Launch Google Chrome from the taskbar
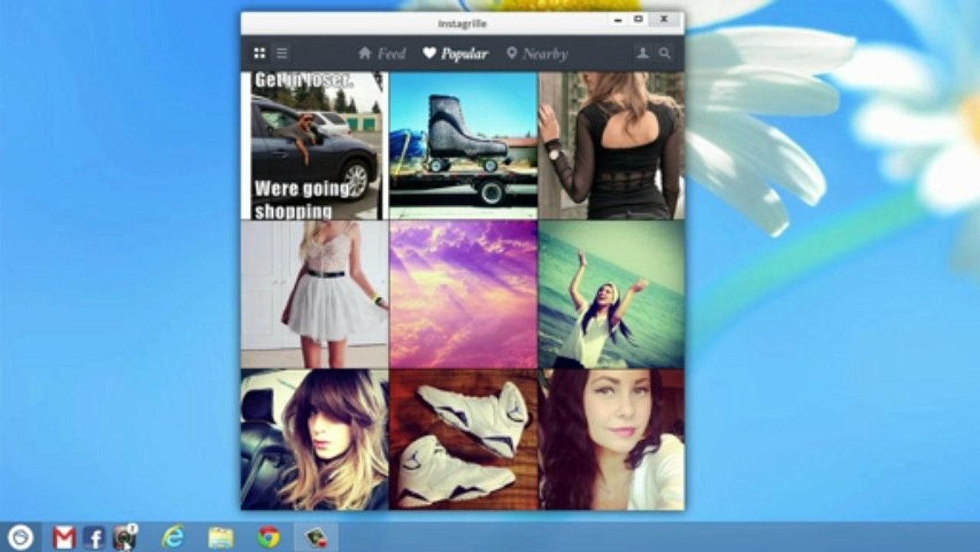The width and height of the screenshot is (980, 552). click(268, 537)
